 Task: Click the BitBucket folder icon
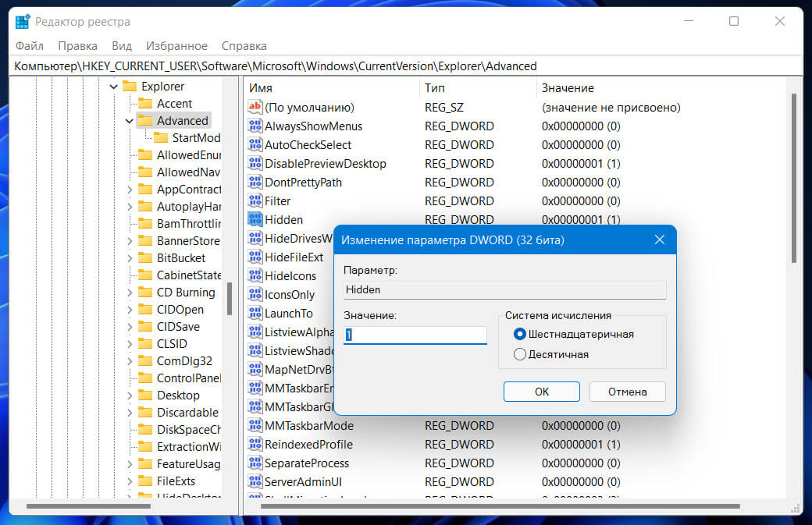coord(145,257)
